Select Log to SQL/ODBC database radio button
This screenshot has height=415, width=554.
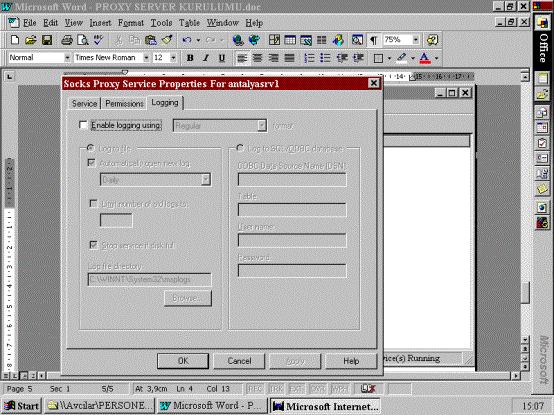click(x=240, y=148)
